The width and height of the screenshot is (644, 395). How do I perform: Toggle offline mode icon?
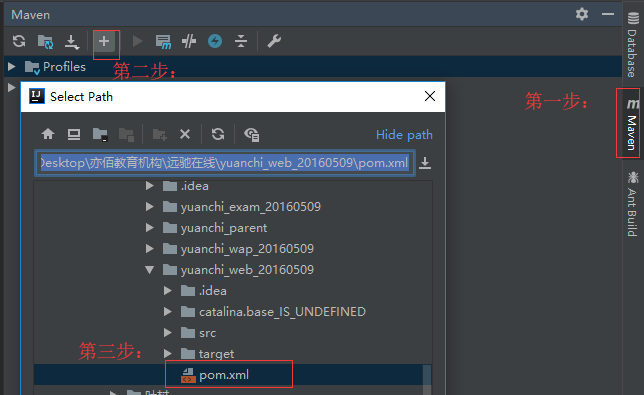(189, 41)
